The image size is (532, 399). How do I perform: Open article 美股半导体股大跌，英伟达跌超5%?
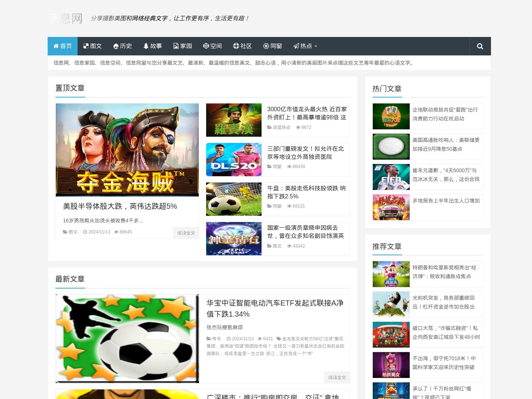pyautogui.click(x=120, y=206)
